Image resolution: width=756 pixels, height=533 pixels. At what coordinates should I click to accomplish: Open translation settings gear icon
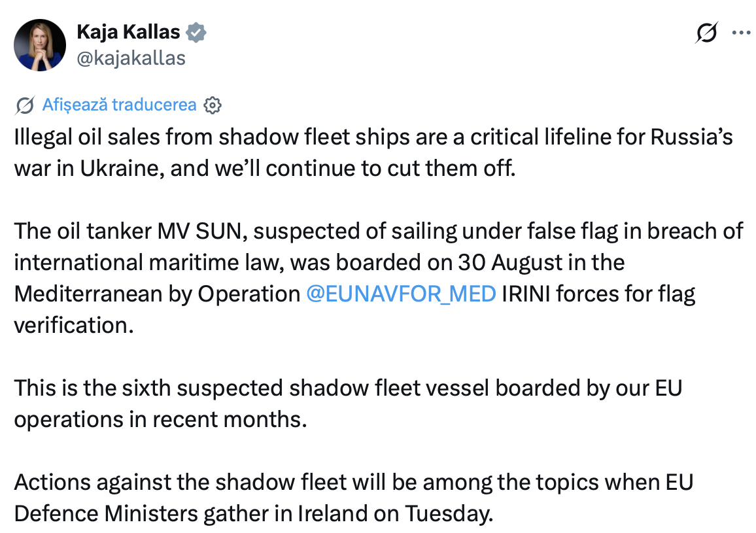[x=212, y=105]
